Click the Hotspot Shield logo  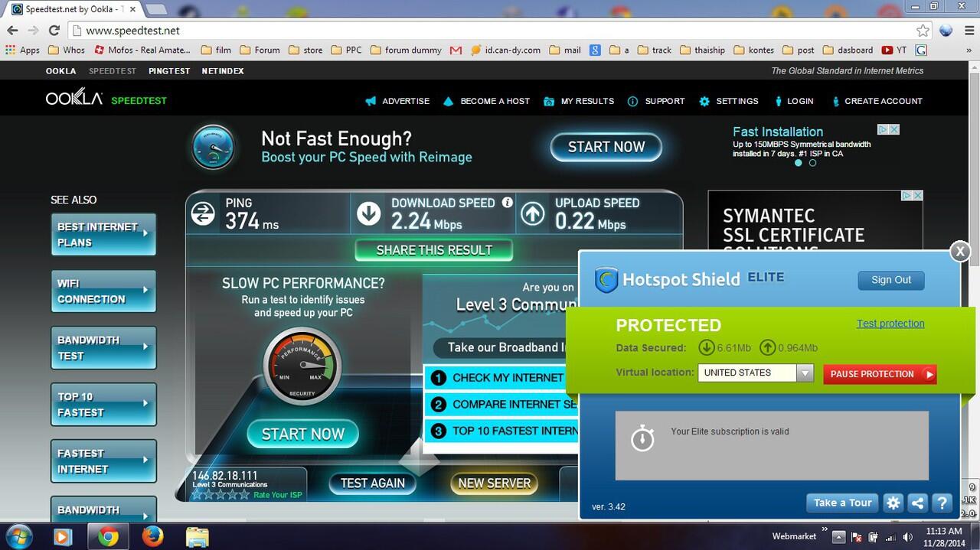tap(607, 280)
